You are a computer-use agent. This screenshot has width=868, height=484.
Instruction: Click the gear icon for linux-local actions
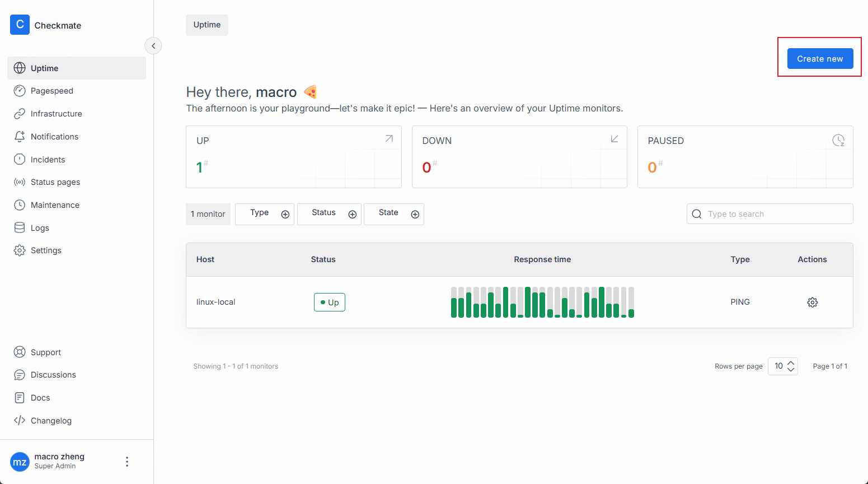pos(812,302)
